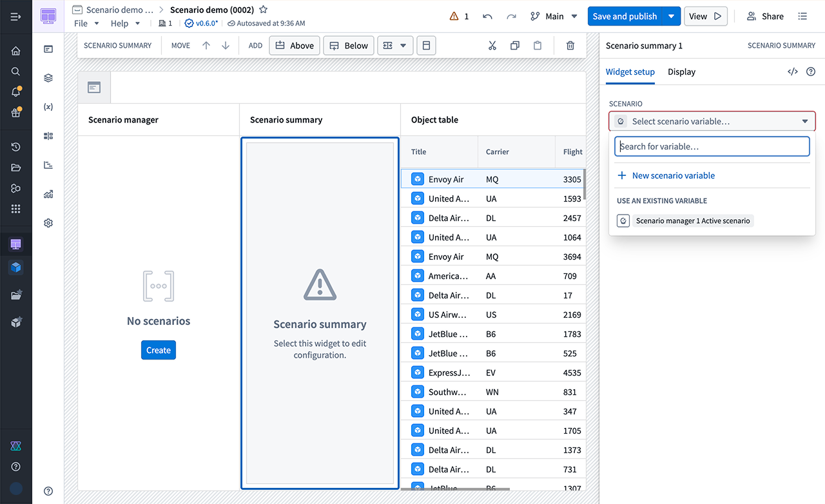Screen dimensions: 825x504
Task: Open the search icon in left sidebar
Action: (16, 72)
